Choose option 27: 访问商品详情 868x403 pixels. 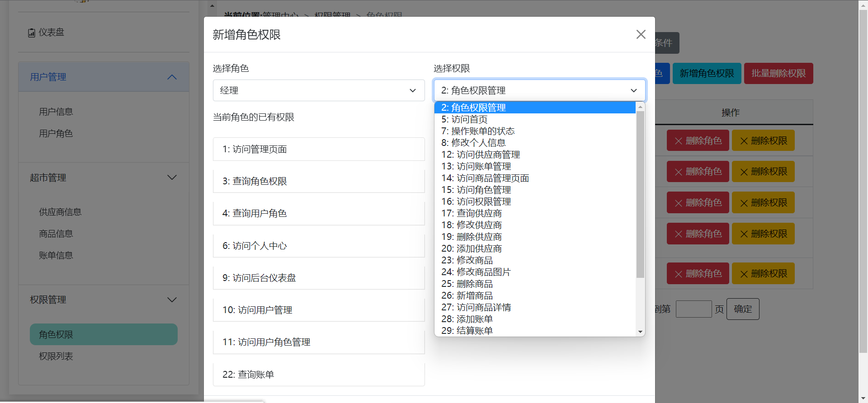535,307
